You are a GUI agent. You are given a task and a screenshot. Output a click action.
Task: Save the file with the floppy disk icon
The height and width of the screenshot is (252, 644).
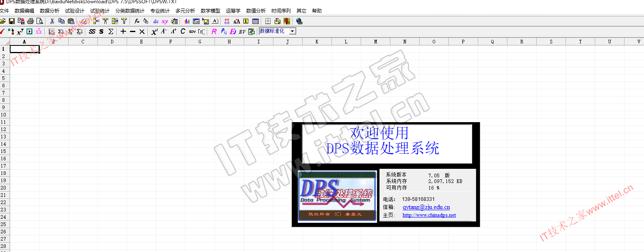(12, 21)
